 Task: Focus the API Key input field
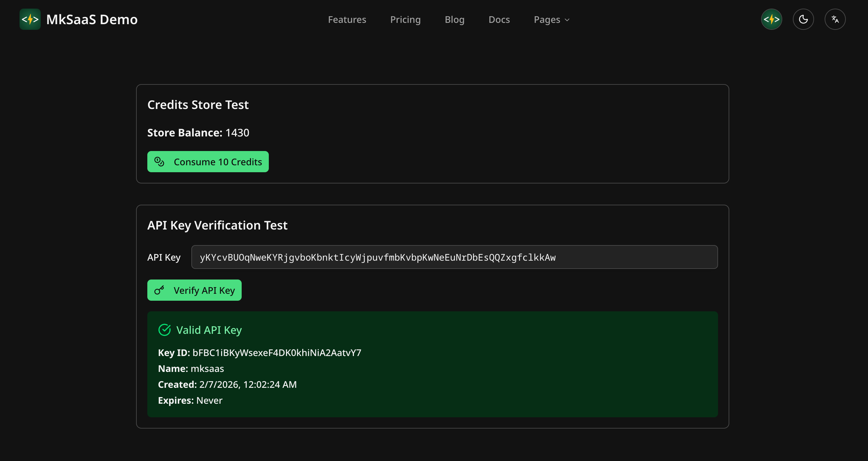point(454,257)
